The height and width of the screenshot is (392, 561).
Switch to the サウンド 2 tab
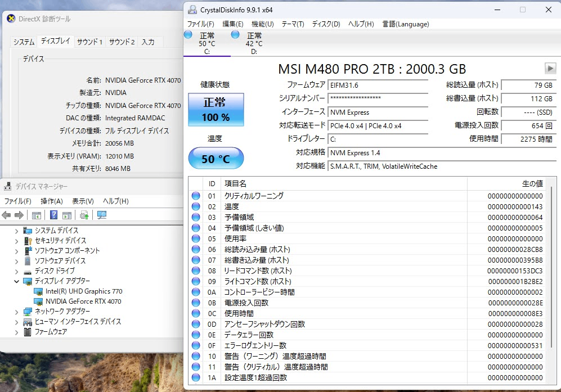click(122, 42)
